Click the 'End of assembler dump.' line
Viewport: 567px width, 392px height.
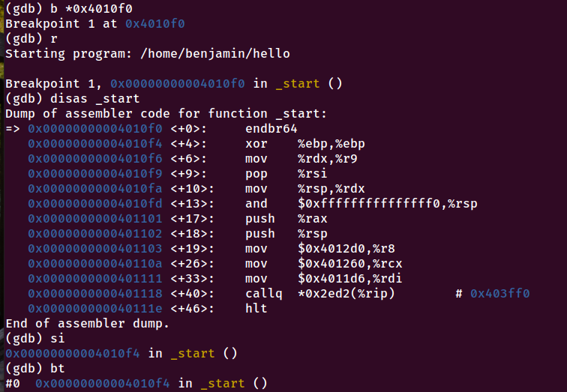pyautogui.click(x=88, y=323)
